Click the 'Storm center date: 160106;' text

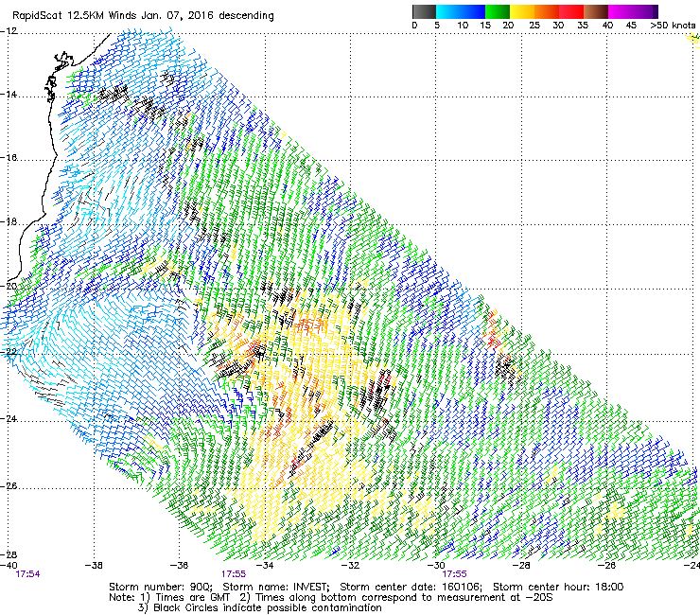[411, 587]
